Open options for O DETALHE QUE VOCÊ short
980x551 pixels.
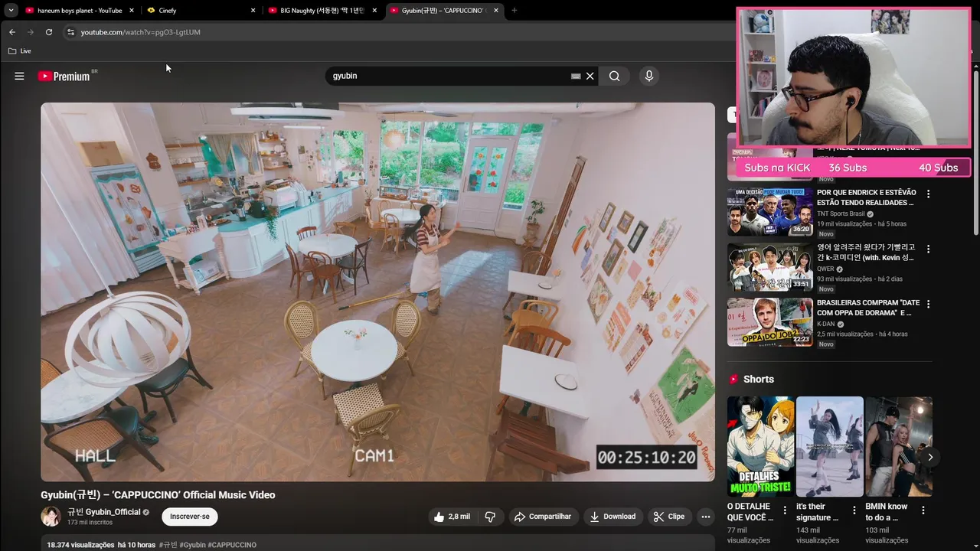tap(785, 510)
